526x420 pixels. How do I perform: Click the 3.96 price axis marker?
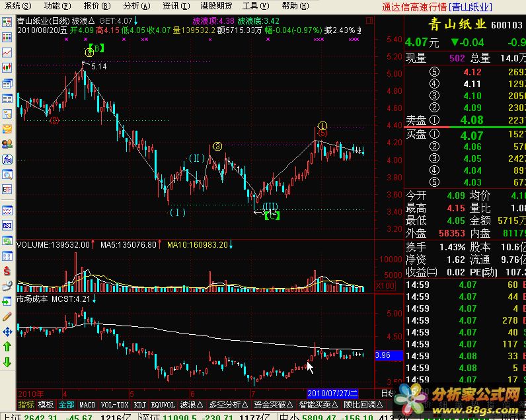coord(389,355)
